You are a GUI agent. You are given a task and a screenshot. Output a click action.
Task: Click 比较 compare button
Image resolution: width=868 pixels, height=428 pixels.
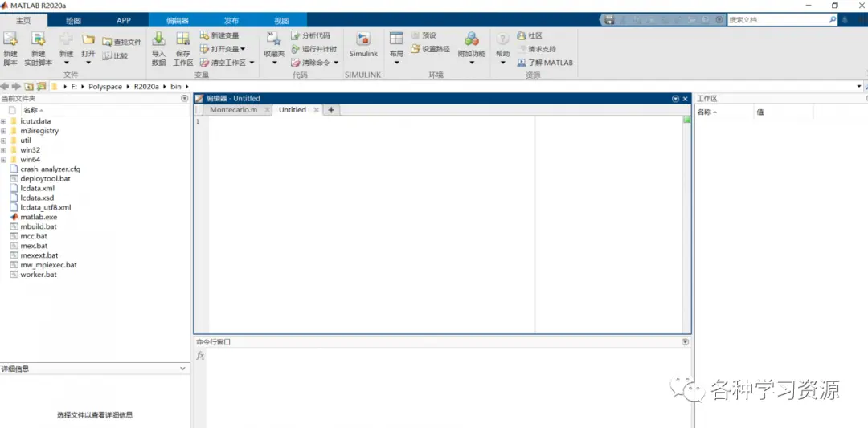pyautogui.click(x=115, y=56)
